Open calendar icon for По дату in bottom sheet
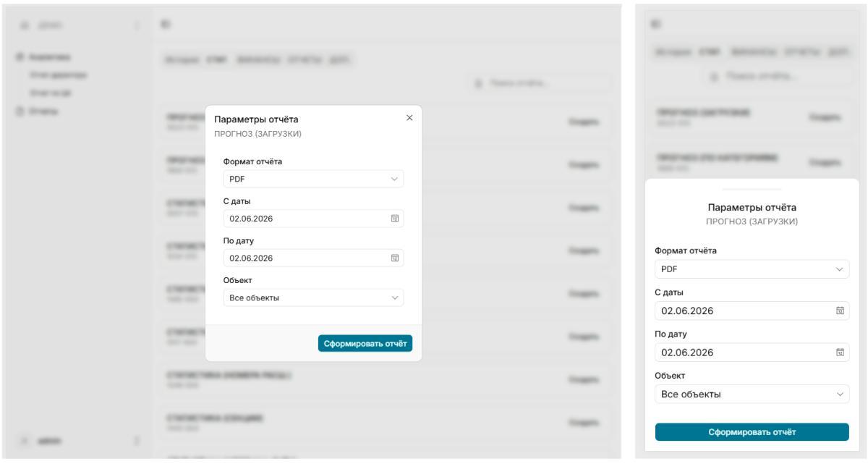The image size is (868, 464). 840,353
